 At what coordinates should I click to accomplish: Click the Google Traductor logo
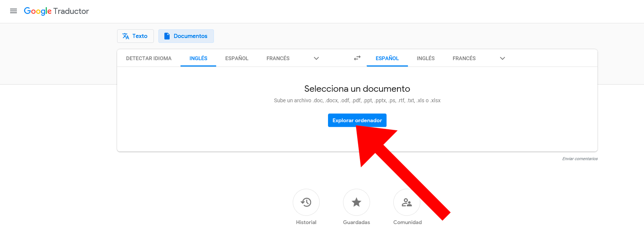(56, 11)
